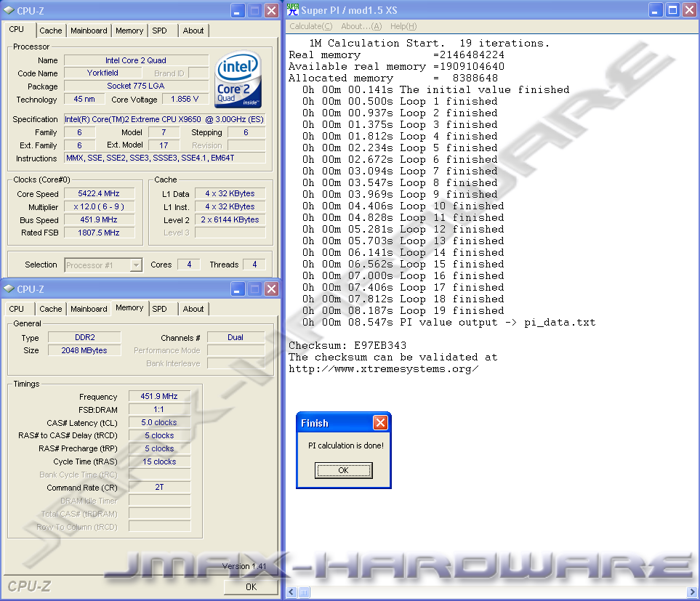Close the top CPU-Z window

point(271,11)
